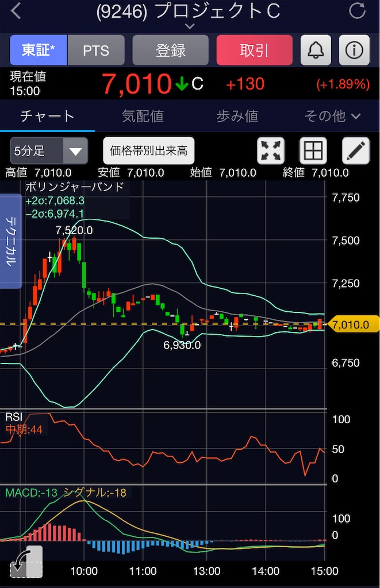
Task: Rotate chart orientation icon
Action: coord(26,562)
